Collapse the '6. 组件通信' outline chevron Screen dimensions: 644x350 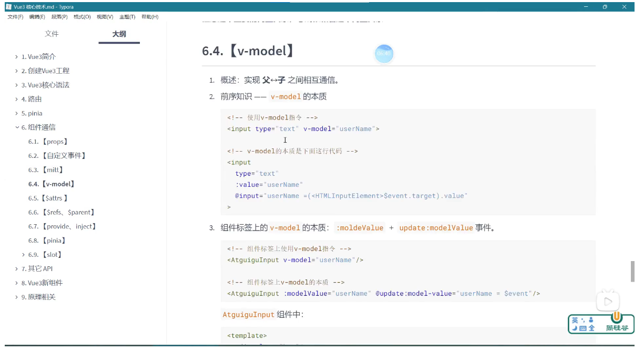click(x=17, y=127)
